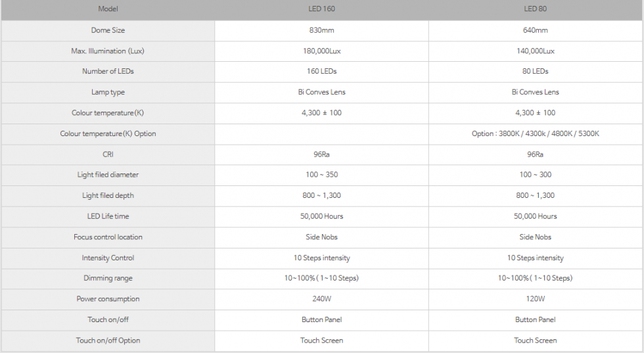Click the "160 LEDs" cell
644x353 pixels.
pyautogui.click(x=321, y=71)
